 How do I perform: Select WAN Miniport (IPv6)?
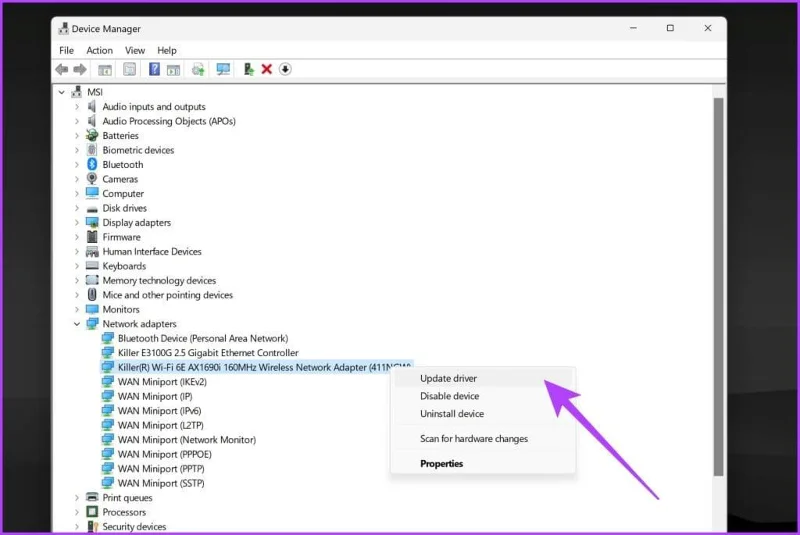[159, 411]
